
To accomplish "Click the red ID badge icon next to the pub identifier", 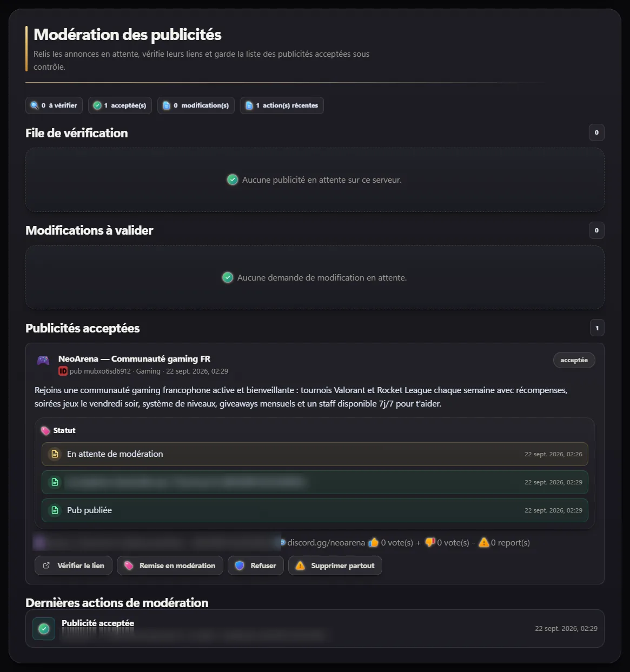I will click(63, 371).
